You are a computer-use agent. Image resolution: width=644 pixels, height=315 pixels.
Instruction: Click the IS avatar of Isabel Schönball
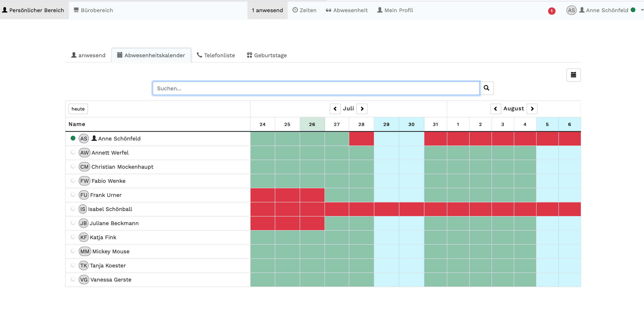tap(83, 209)
